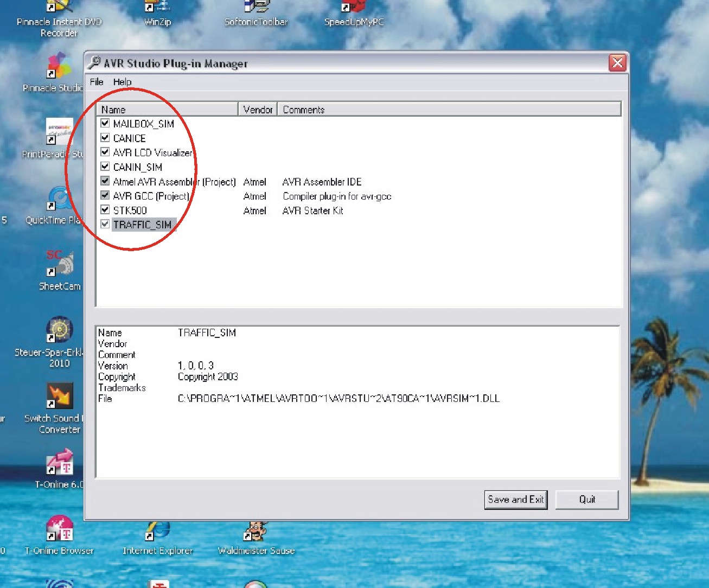Sort list by Vendor column header
Viewport: 709px width, 588px height.
pos(258,110)
